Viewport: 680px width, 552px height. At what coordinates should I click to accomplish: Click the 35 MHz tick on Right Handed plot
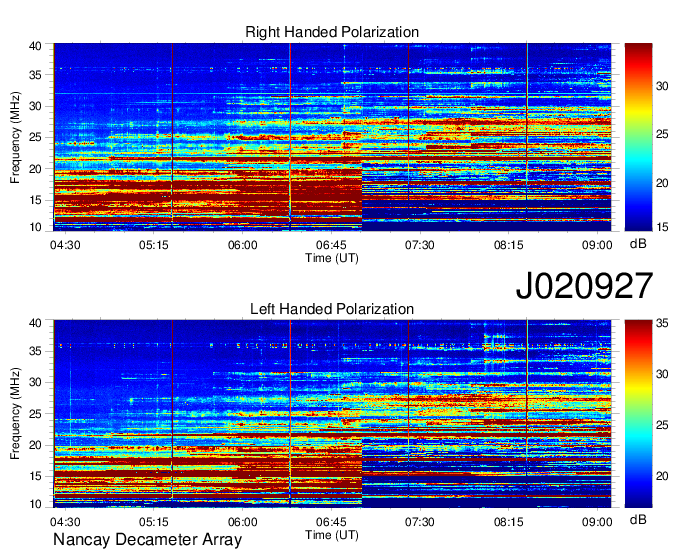[35, 75]
